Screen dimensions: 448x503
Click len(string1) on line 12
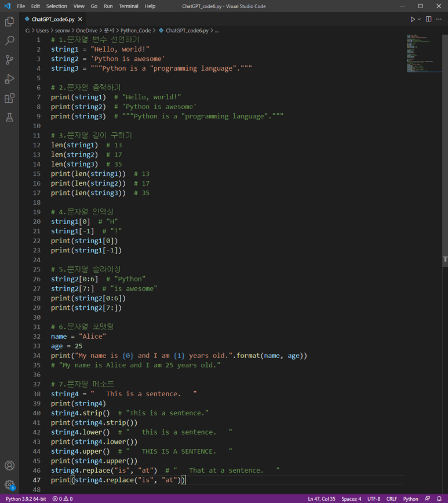(x=75, y=145)
